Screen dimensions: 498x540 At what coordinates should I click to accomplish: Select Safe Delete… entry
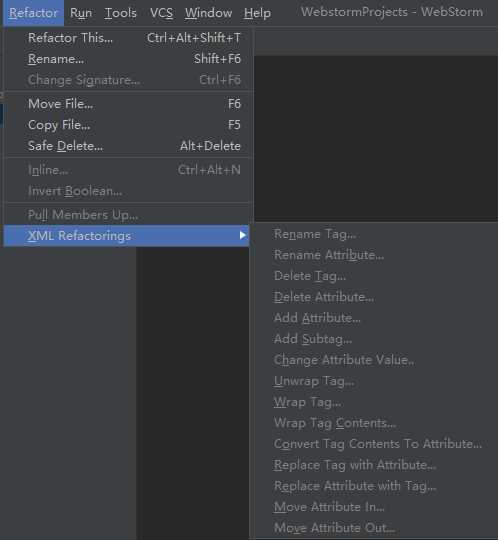click(x=134, y=146)
